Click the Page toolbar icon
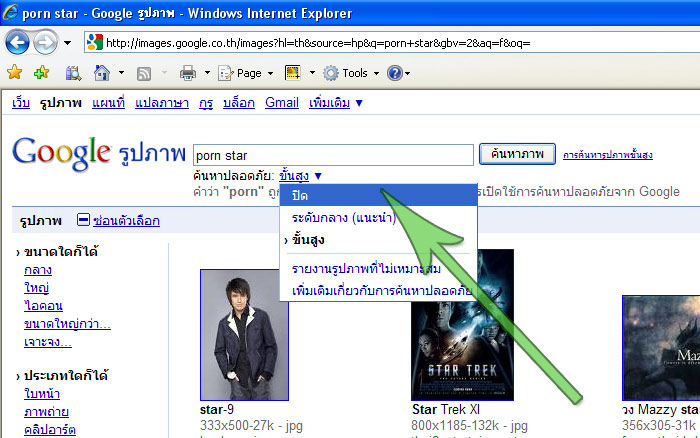The height and width of the screenshot is (438, 700). click(226, 73)
